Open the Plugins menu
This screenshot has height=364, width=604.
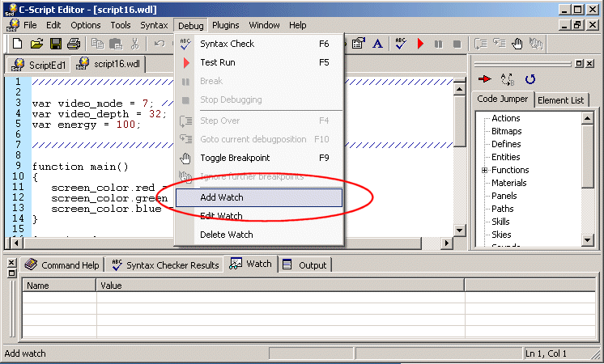click(x=226, y=25)
